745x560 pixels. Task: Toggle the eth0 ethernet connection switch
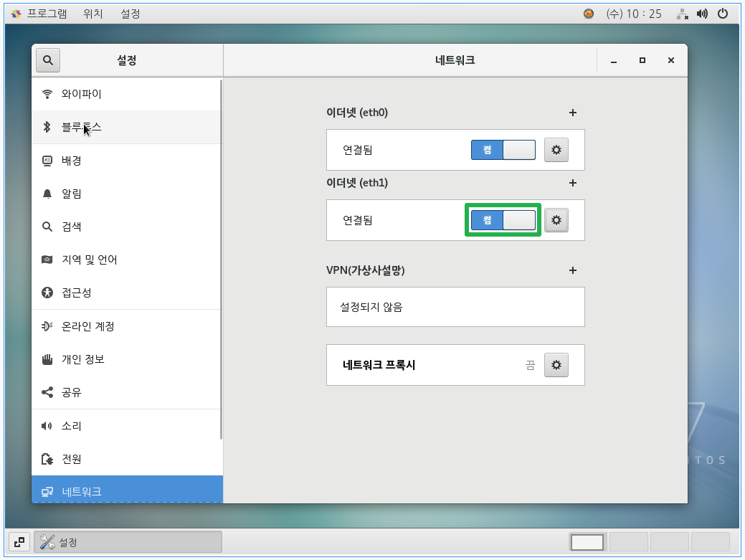pos(503,150)
